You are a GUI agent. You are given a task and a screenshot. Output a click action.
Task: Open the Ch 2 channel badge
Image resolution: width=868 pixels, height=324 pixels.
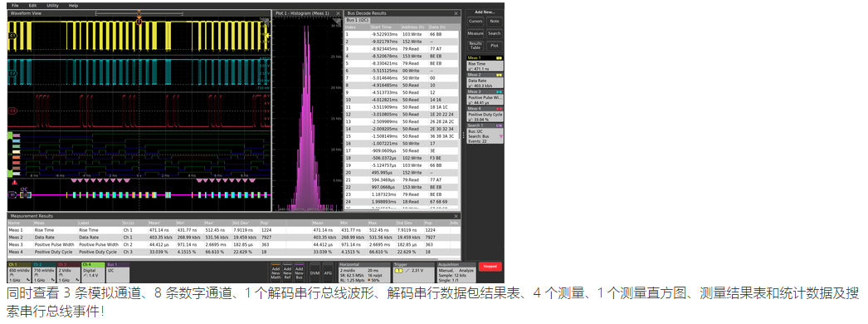click(x=44, y=272)
